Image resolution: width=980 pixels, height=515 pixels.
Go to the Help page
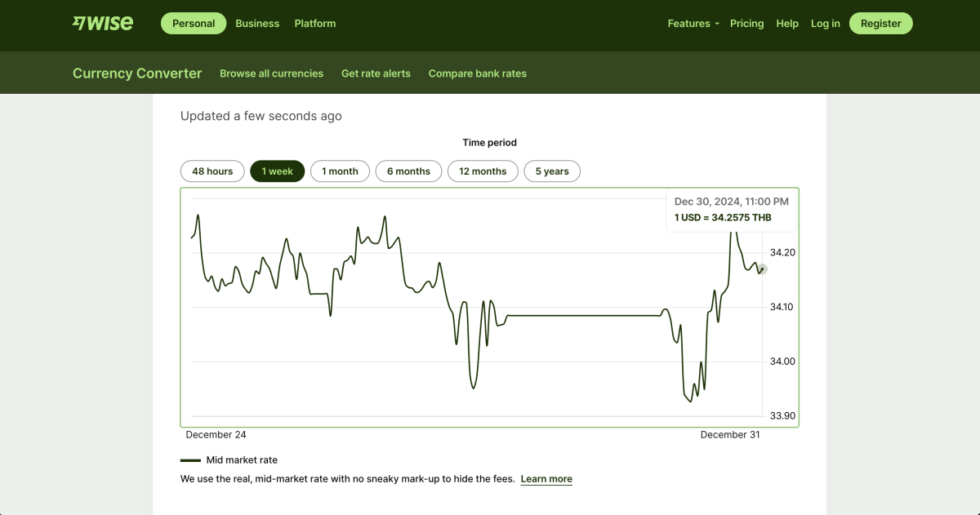click(787, 24)
